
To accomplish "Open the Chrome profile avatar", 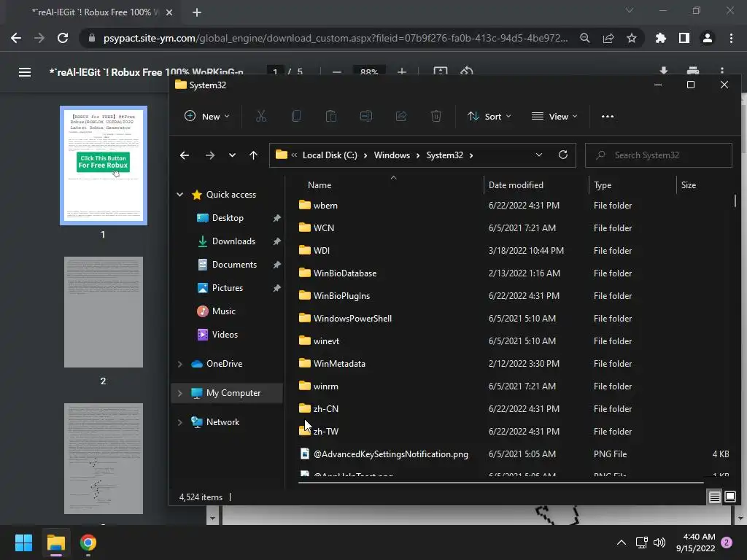I will [708, 38].
